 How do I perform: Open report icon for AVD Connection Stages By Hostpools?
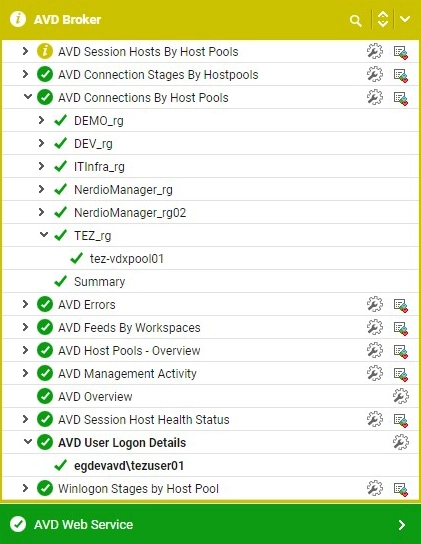point(401,75)
